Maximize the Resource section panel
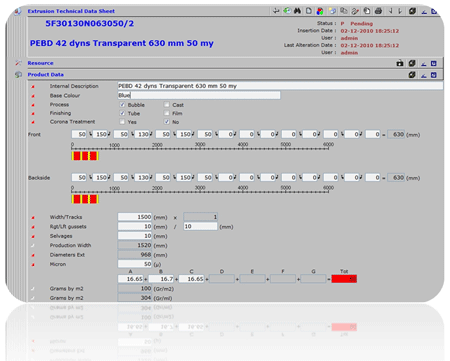The width and height of the screenshot is (450, 361). [x=434, y=63]
